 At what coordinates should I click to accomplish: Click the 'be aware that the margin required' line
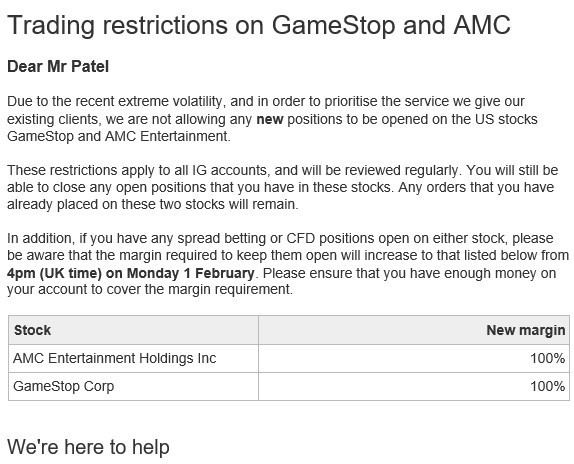[288, 255]
